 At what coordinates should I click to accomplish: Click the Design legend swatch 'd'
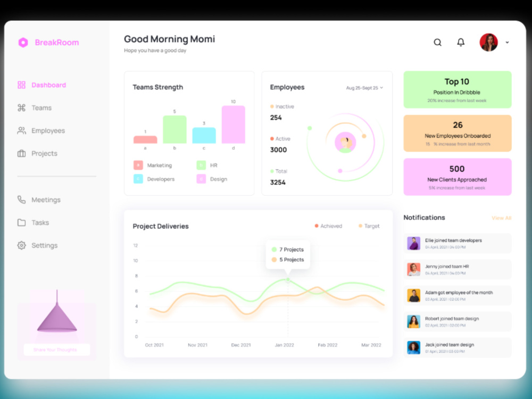point(201,179)
